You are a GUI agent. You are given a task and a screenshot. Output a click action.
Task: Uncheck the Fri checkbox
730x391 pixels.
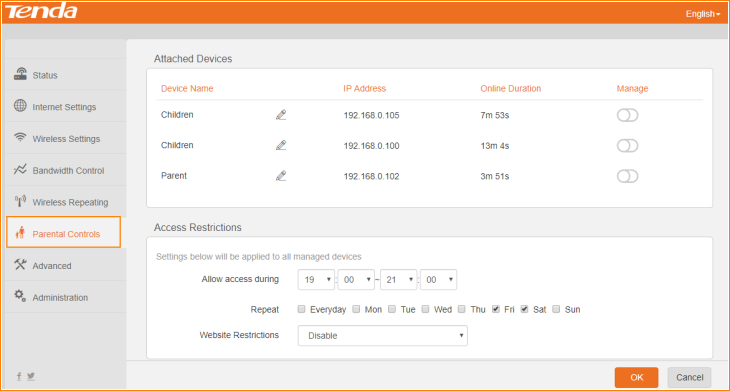[496, 309]
